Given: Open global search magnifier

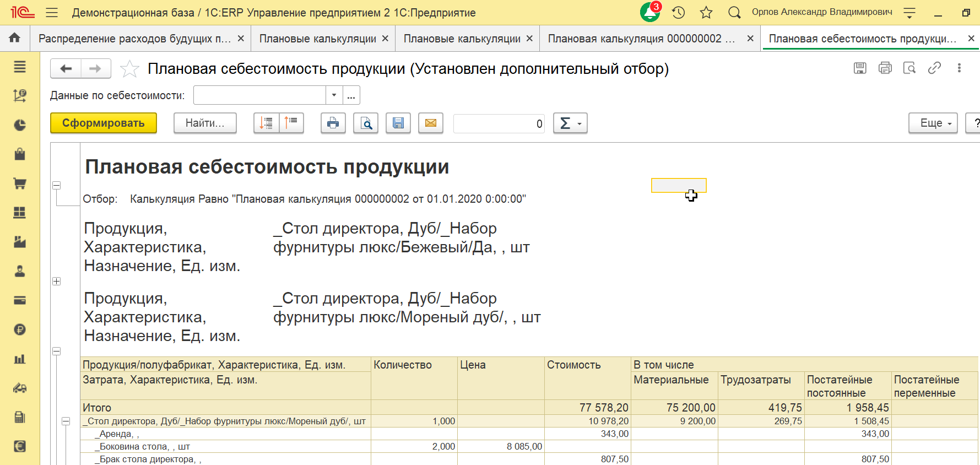Looking at the screenshot, I should pyautogui.click(x=734, y=13).
